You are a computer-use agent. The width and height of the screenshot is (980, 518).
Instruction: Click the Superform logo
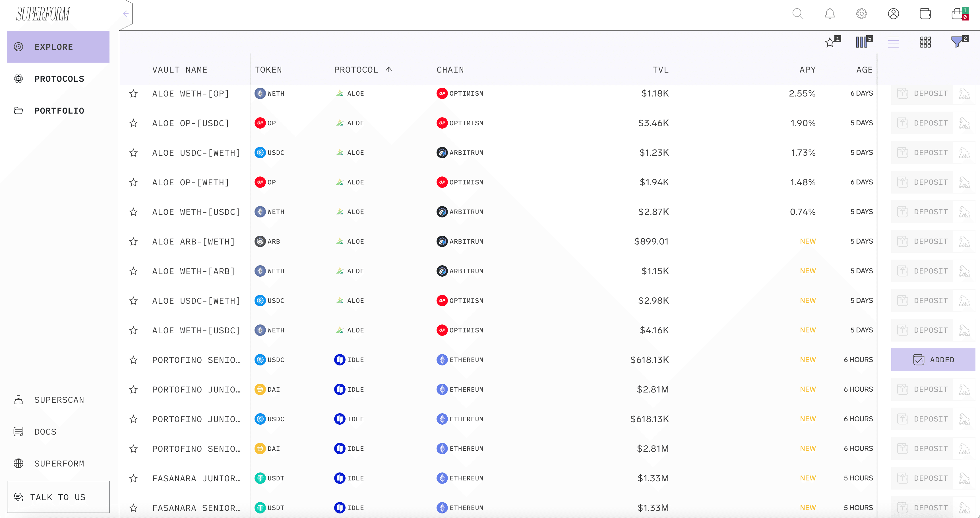tap(43, 14)
